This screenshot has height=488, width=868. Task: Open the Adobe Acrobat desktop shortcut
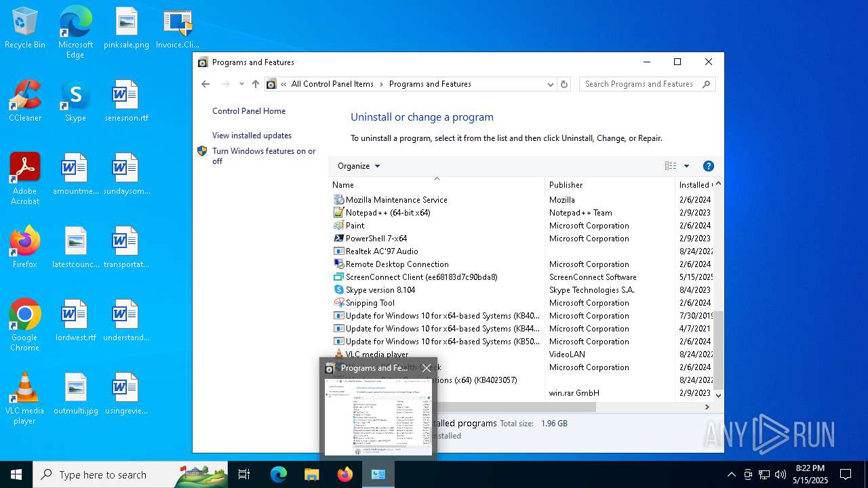[x=25, y=179]
